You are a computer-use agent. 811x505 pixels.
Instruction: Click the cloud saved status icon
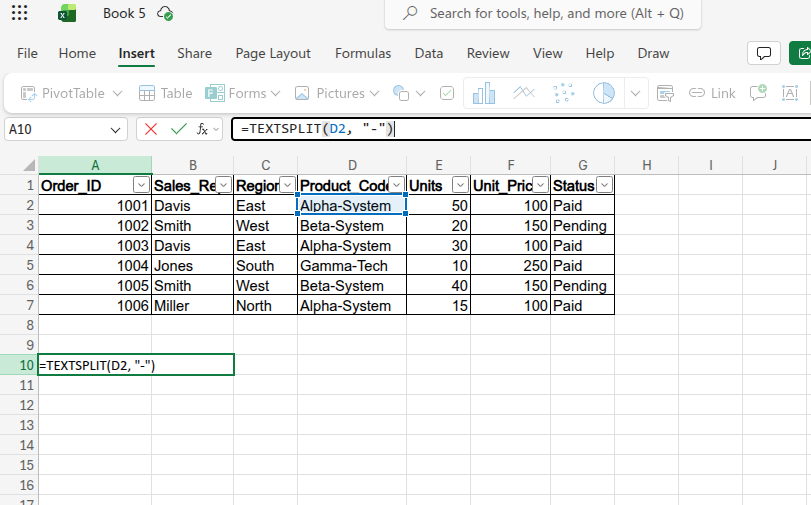[165, 14]
